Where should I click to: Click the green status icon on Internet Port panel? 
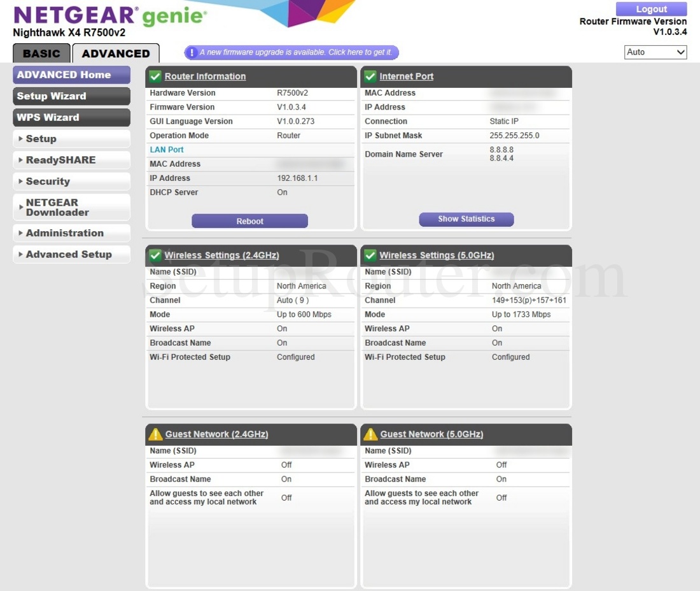(370, 76)
